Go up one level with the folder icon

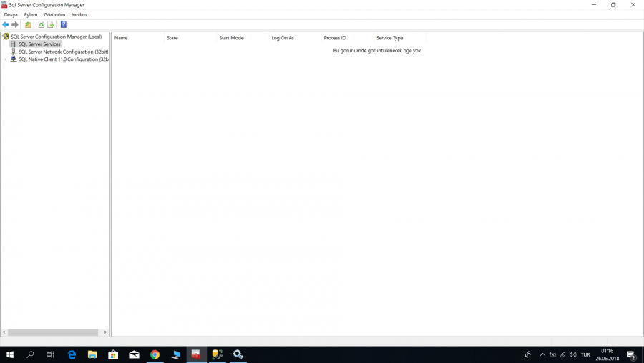point(28,24)
